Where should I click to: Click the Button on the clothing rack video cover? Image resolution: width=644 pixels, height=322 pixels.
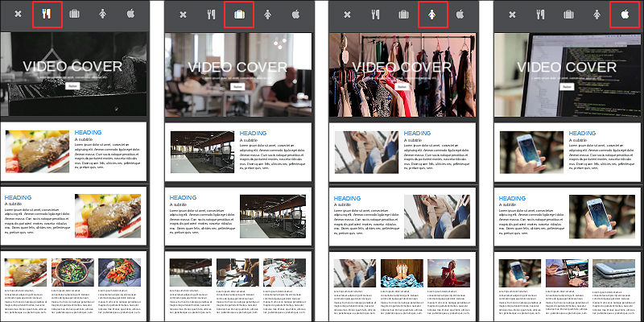pyautogui.click(x=402, y=87)
